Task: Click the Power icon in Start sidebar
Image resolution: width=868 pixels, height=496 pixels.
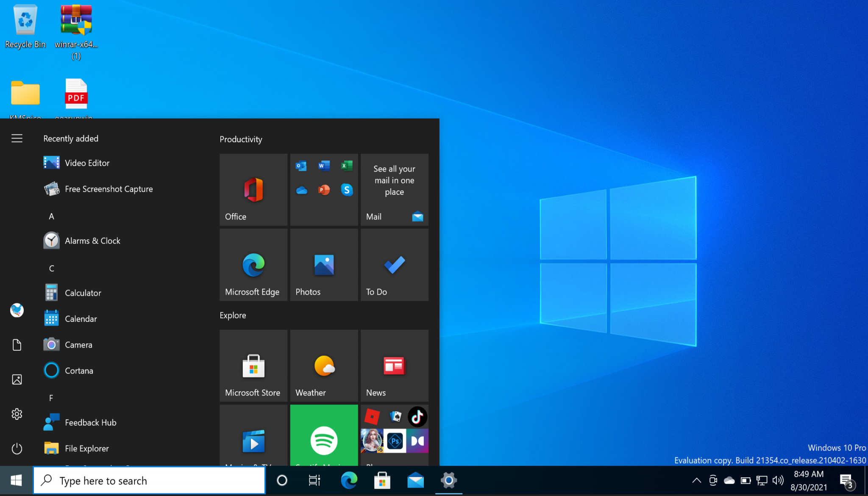Action: [x=17, y=449]
